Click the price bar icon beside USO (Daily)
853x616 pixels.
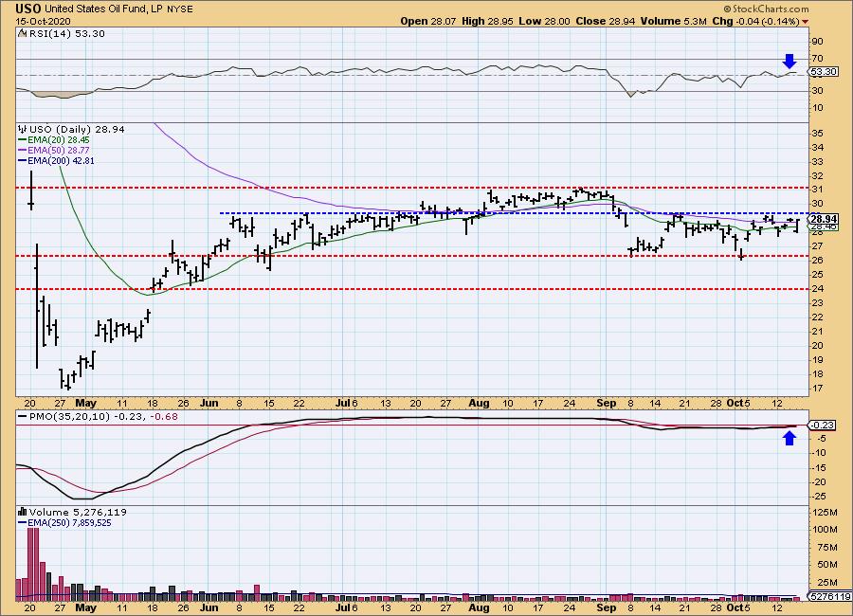pos(23,129)
